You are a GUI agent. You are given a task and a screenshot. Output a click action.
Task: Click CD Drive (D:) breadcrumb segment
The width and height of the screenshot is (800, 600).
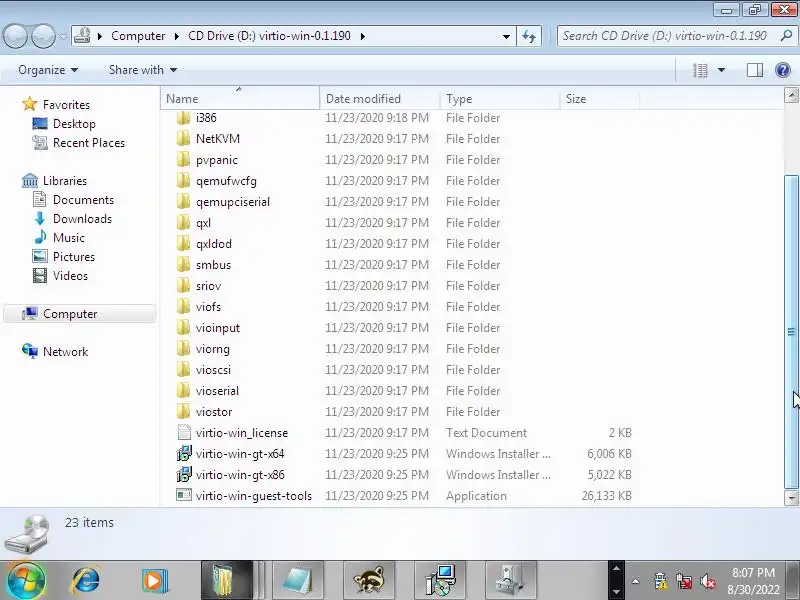click(x=269, y=36)
